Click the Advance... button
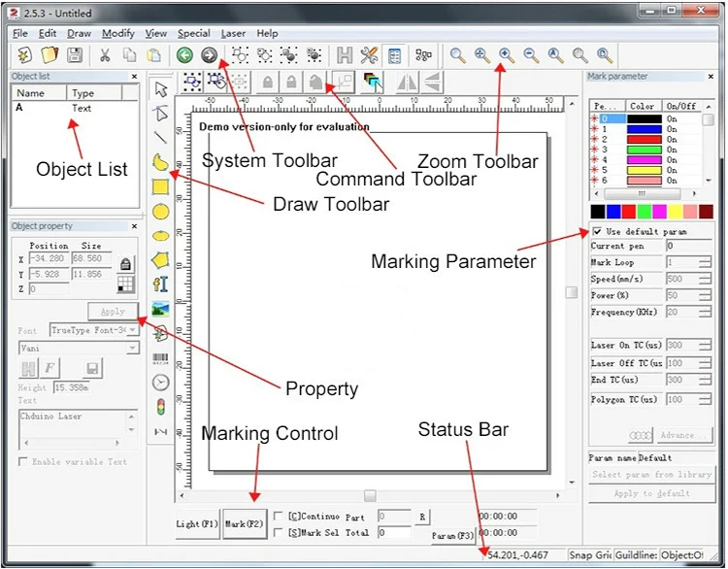Screen dimensions: 728x569 pyautogui.click(x=683, y=435)
